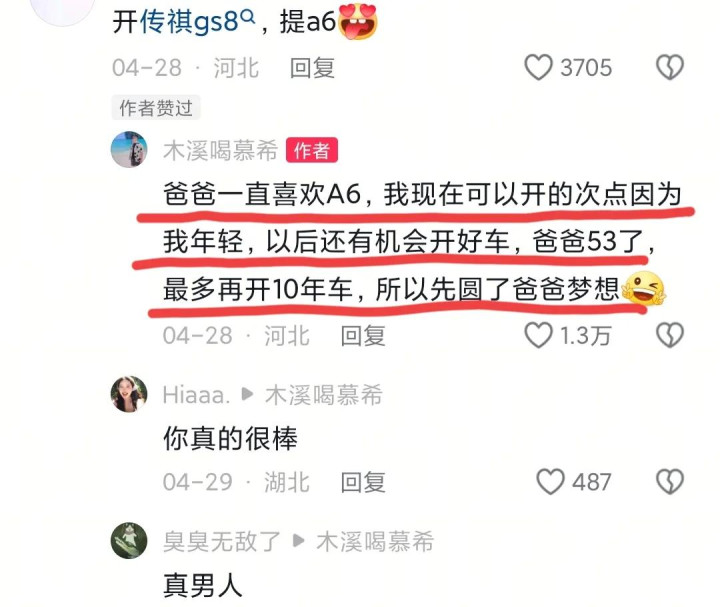
Task: Open 木溪喝慕希 username with 作者 badge
Action: pos(220,150)
